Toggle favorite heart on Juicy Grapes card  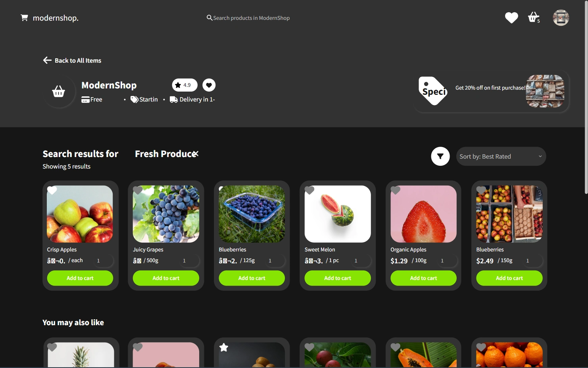138,190
